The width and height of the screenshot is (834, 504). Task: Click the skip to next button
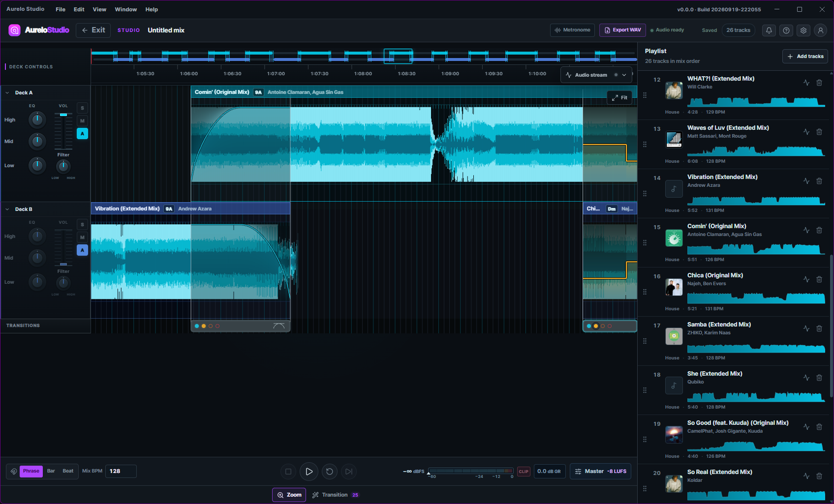(x=349, y=472)
